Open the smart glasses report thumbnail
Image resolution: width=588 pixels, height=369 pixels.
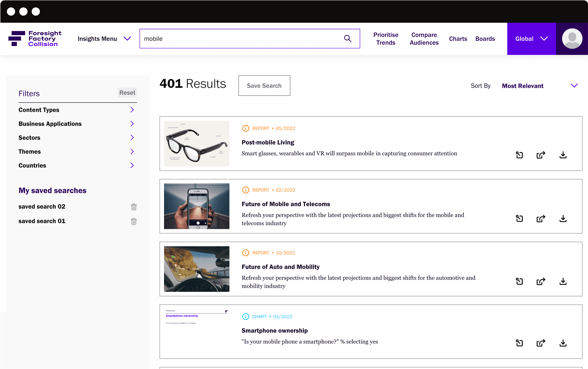tap(196, 143)
